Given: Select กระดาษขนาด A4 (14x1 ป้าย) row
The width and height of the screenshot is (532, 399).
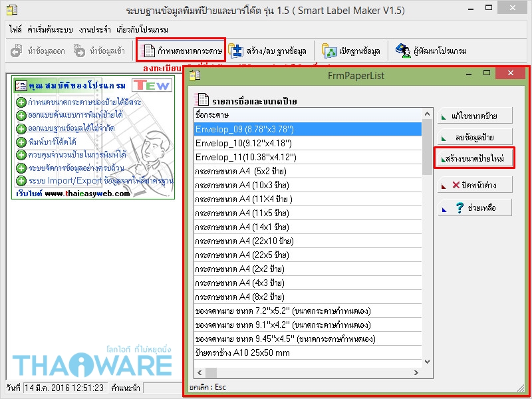Looking at the screenshot, I should (308, 227).
